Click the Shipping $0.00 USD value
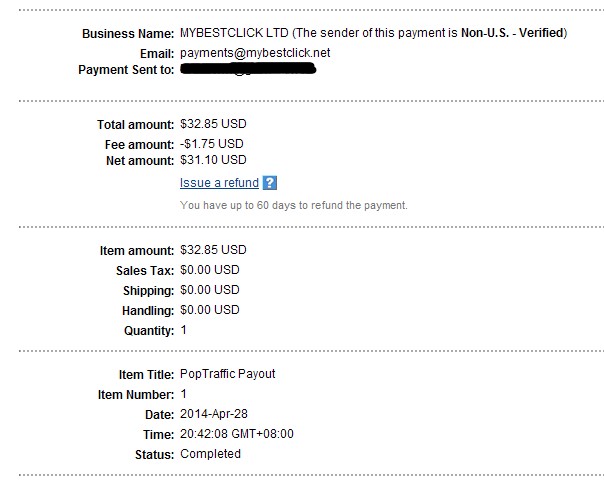This screenshot has width=604, height=481. click(x=210, y=290)
